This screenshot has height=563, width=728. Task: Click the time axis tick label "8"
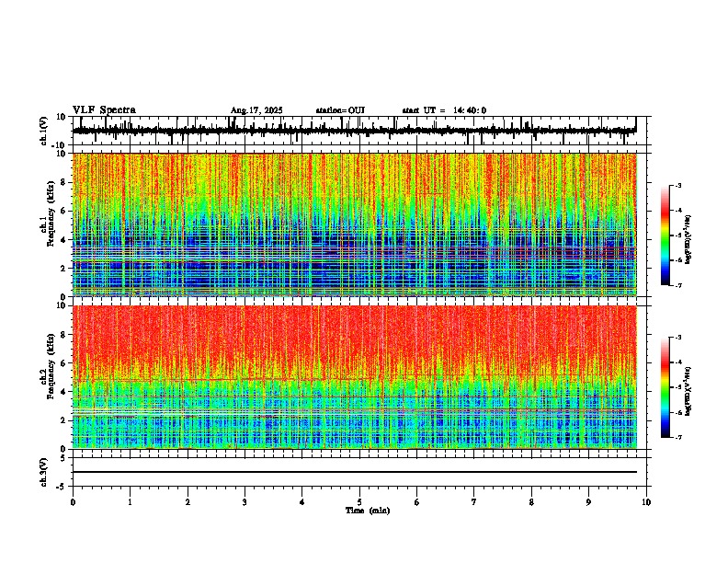(531, 502)
